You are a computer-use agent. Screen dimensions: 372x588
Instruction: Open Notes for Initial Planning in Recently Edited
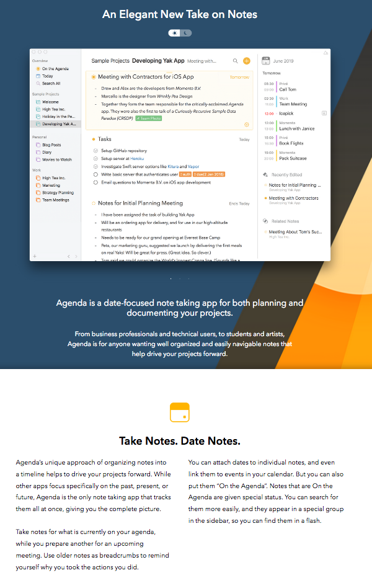[294, 185]
